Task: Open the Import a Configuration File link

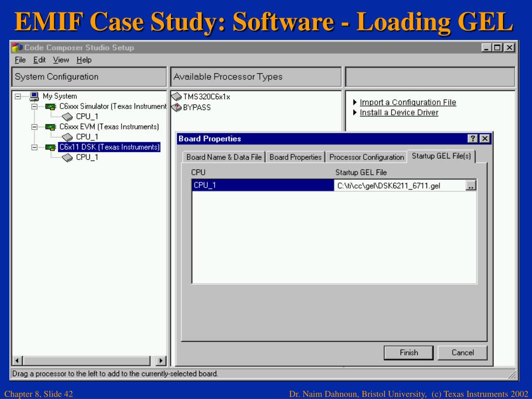Action: pyautogui.click(x=408, y=102)
